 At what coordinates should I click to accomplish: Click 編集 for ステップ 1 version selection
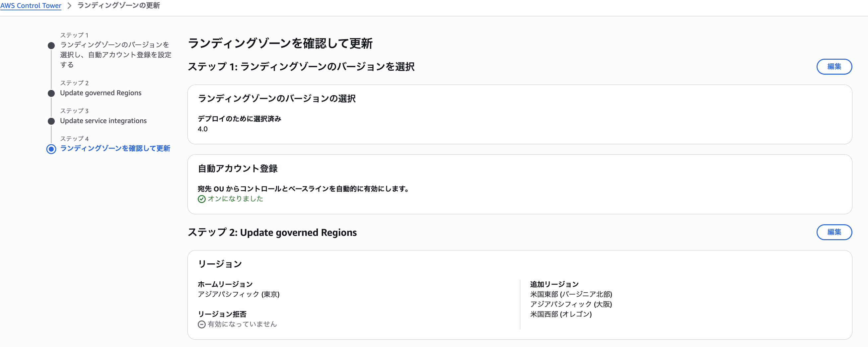[834, 67]
